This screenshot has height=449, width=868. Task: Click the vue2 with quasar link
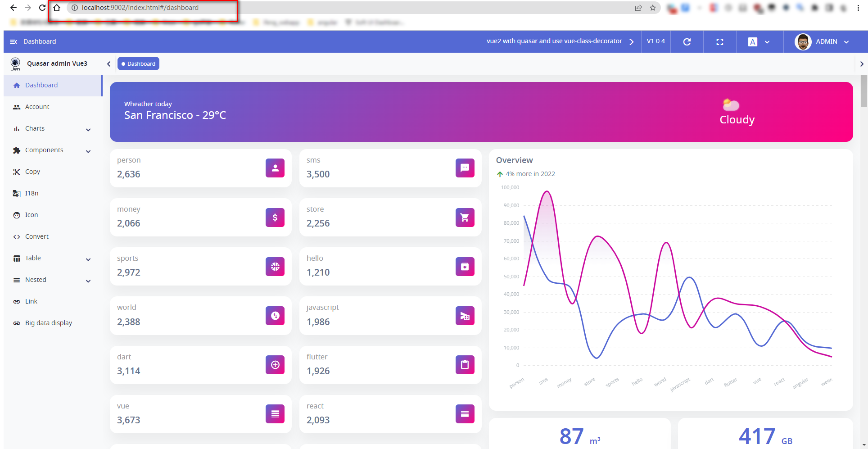[554, 41]
